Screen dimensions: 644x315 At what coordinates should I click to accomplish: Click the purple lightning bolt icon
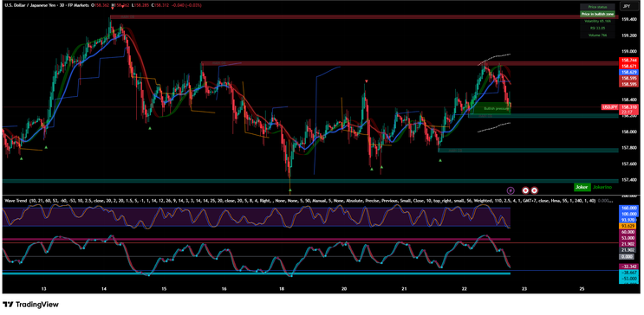click(x=511, y=190)
